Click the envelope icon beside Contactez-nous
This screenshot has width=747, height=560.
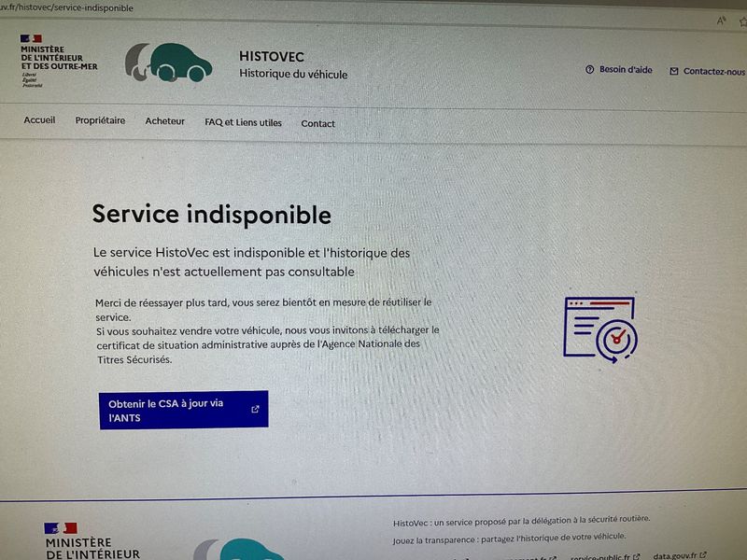click(x=673, y=72)
